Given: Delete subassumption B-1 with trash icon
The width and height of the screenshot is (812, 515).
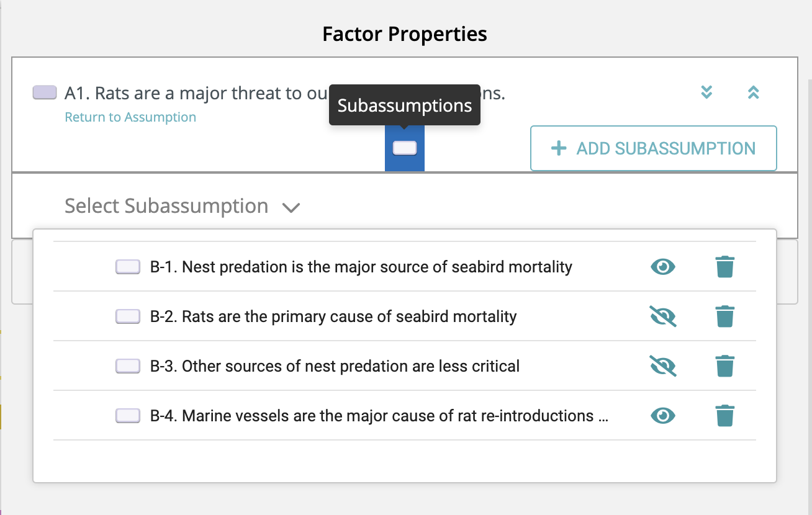Looking at the screenshot, I should 724,267.
